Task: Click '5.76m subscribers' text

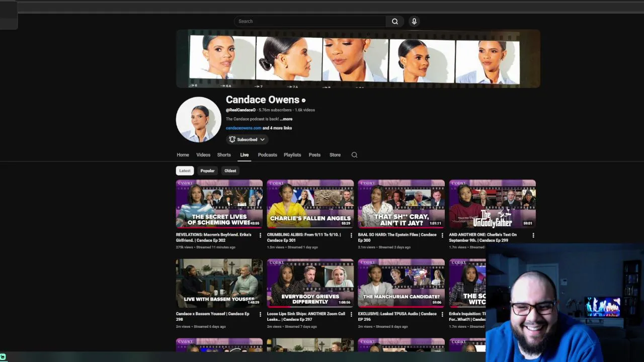Action: coord(275,110)
